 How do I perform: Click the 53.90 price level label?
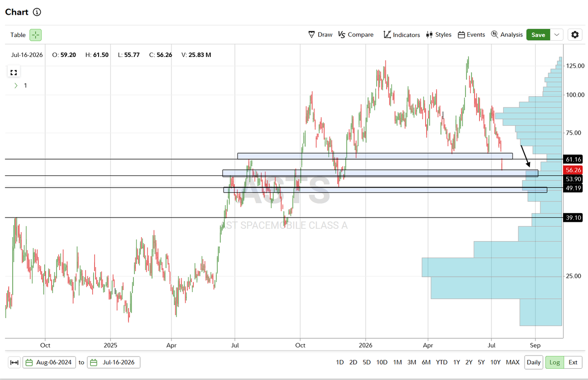point(573,179)
